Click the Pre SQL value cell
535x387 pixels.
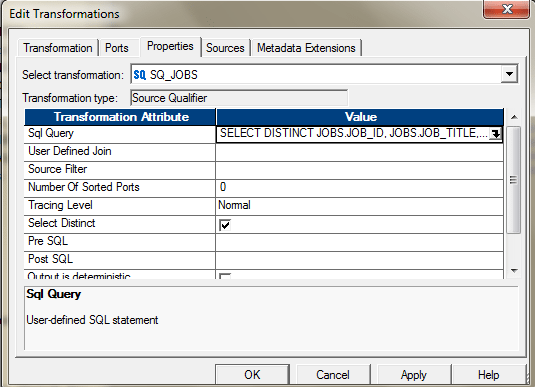[x=360, y=242]
